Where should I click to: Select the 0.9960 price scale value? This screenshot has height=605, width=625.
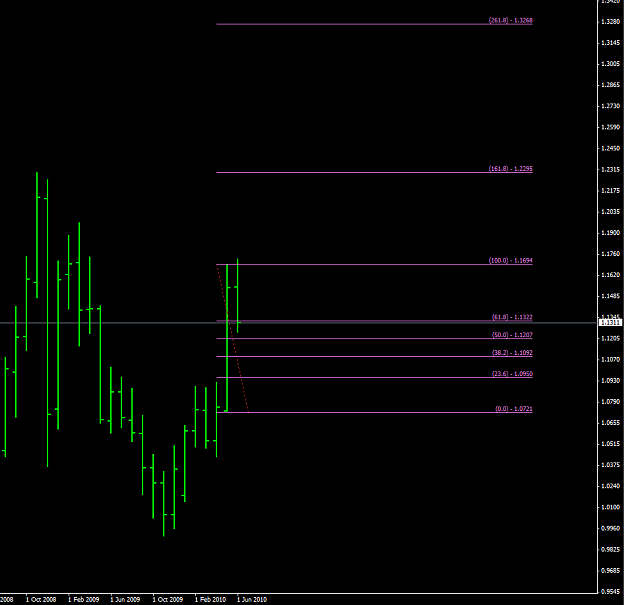tap(611, 528)
